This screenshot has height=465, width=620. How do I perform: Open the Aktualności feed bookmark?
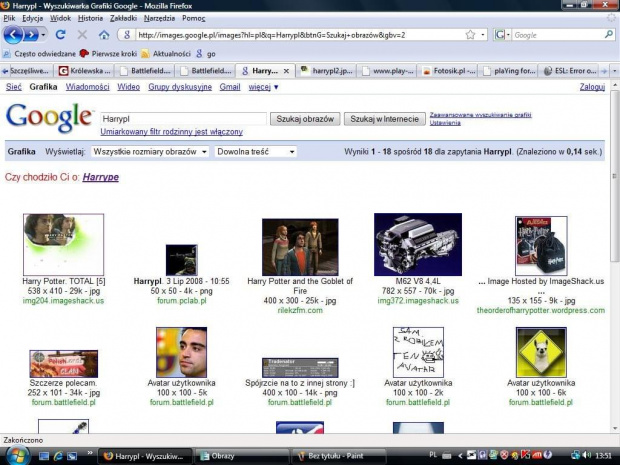[x=166, y=53]
